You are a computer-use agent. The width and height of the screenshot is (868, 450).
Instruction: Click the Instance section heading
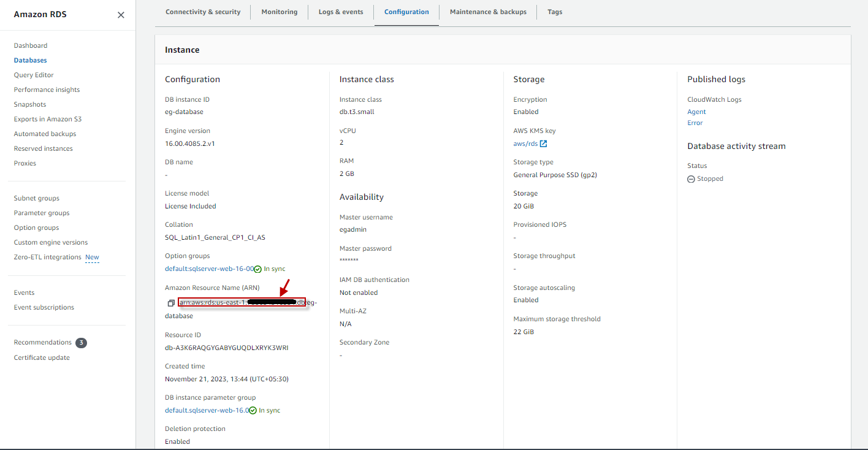pos(182,50)
